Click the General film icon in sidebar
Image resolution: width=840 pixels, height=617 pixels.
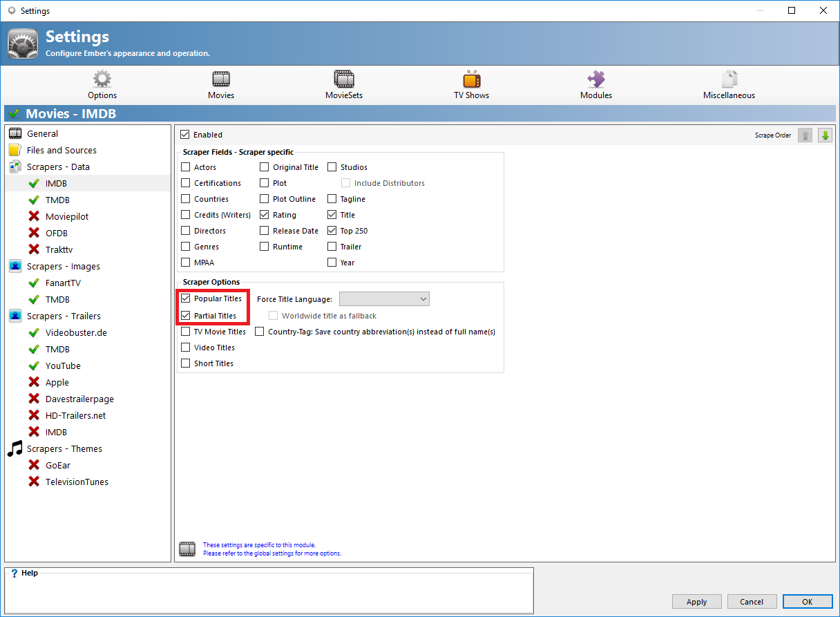tap(15, 133)
